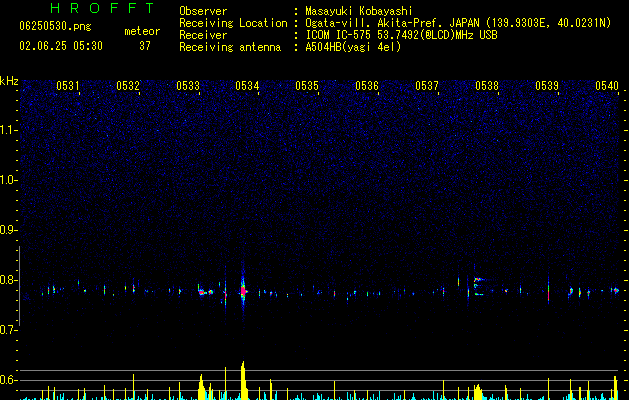Click the 0540 time marker
This screenshot has height=400, width=629.
point(607,86)
